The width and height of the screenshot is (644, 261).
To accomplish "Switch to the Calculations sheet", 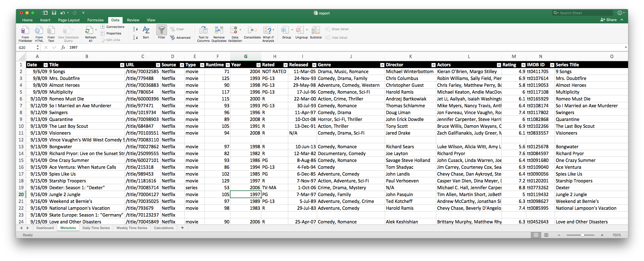I will point(164,228).
